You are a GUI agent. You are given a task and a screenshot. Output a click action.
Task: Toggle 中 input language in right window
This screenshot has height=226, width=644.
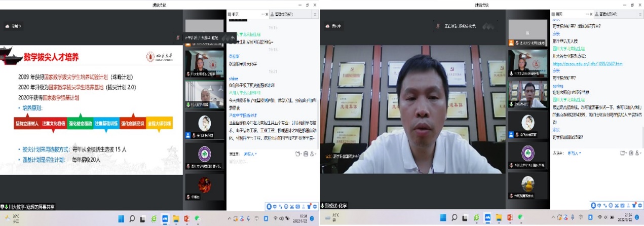tap(599, 205)
